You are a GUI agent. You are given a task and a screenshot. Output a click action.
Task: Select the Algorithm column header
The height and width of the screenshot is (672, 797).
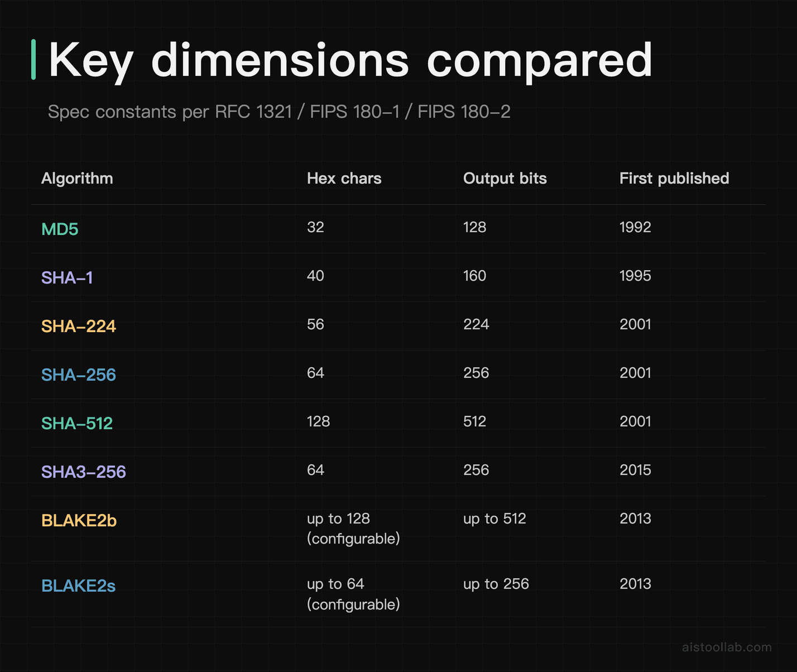pos(77,179)
